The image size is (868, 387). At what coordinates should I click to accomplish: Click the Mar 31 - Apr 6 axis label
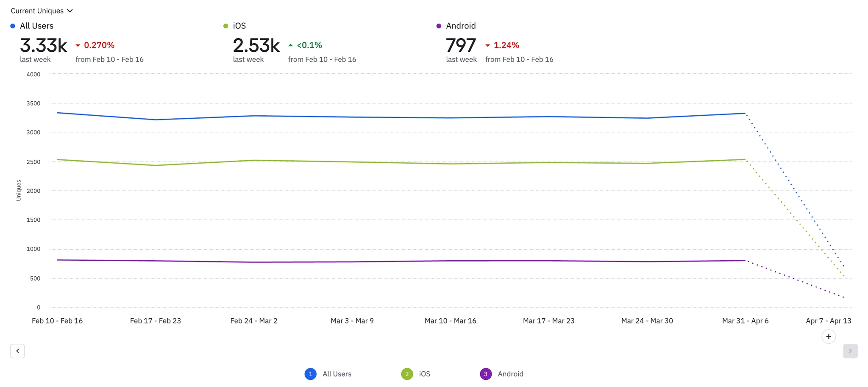(x=745, y=321)
